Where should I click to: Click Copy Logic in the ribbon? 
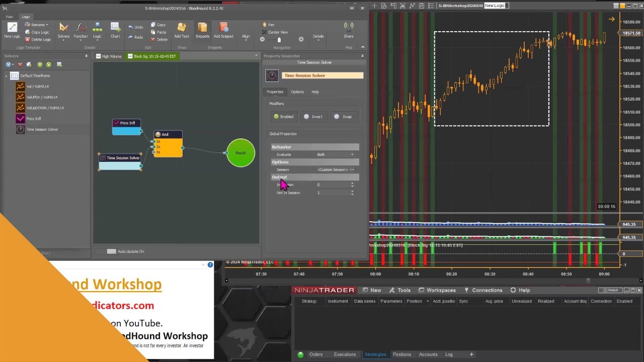click(37, 32)
